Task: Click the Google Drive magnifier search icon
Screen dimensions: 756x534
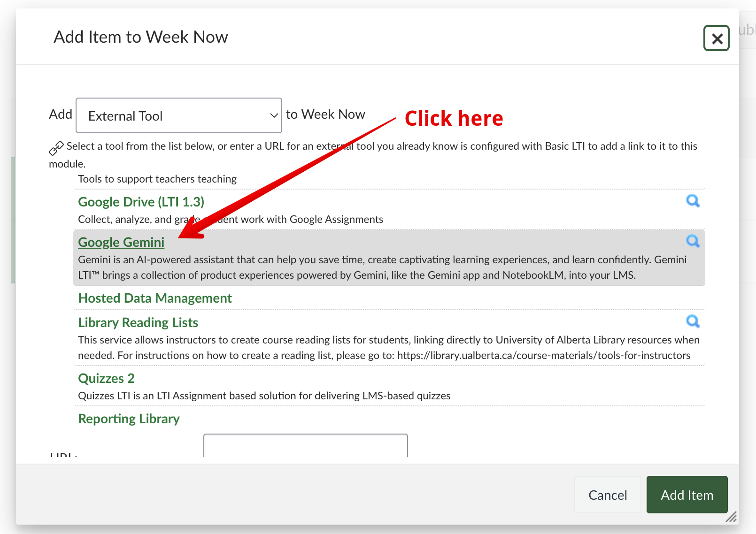Action: click(693, 201)
